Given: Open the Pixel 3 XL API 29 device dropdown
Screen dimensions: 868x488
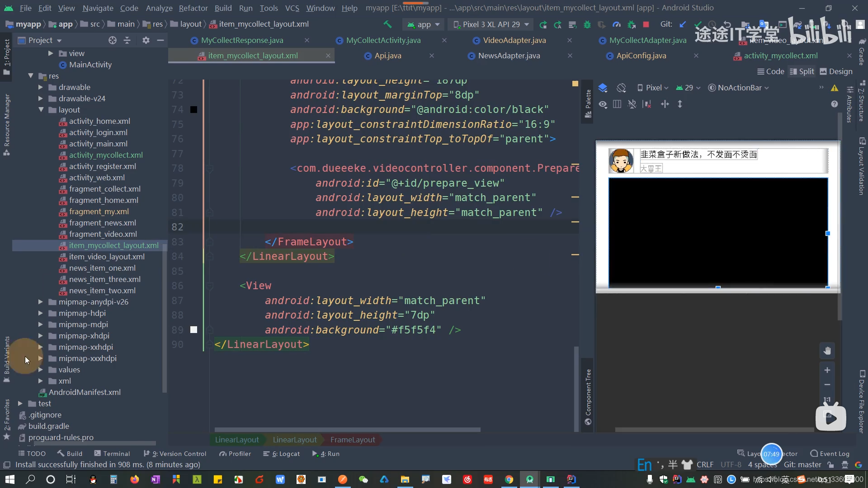Looking at the screenshot, I should coord(491,24).
